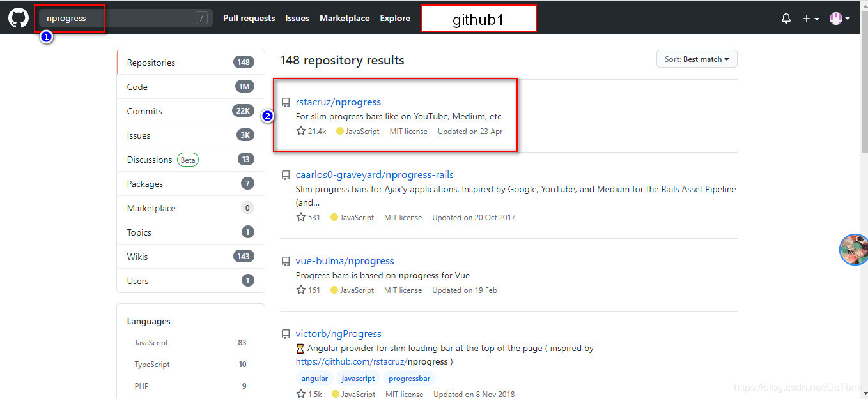
Task: Show Wikis search results
Action: (x=190, y=257)
